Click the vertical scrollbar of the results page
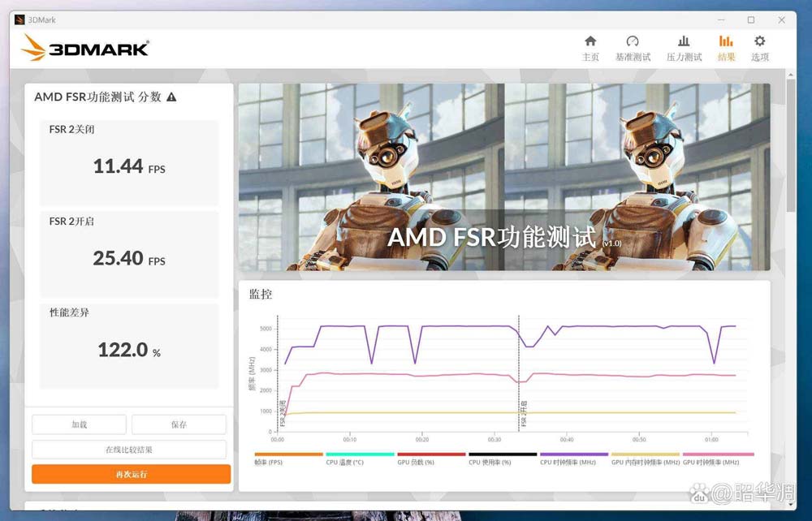Viewport: 812px width, 521px height. (x=790, y=145)
